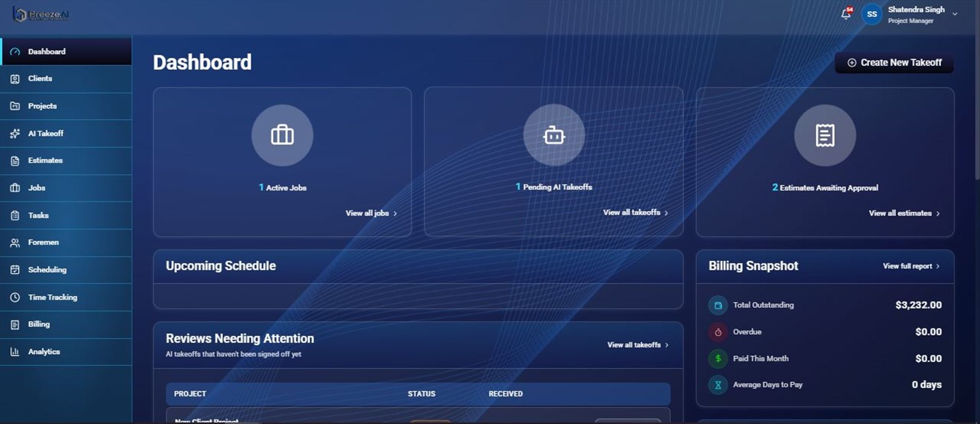The height and width of the screenshot is (424, 980).
Task: Expand the Shatendra Singh account dropdown arrow
Action: (x=954, y=14)
